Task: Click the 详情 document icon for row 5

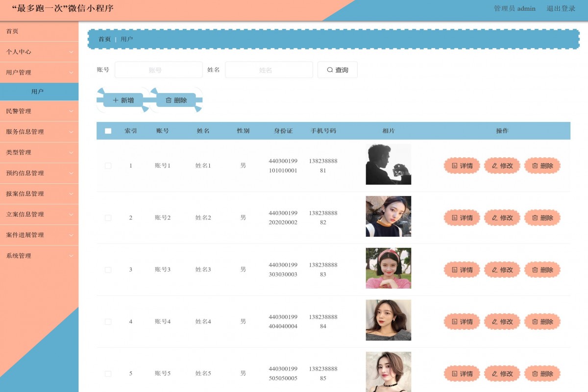Action: click(x=454, y=374)
